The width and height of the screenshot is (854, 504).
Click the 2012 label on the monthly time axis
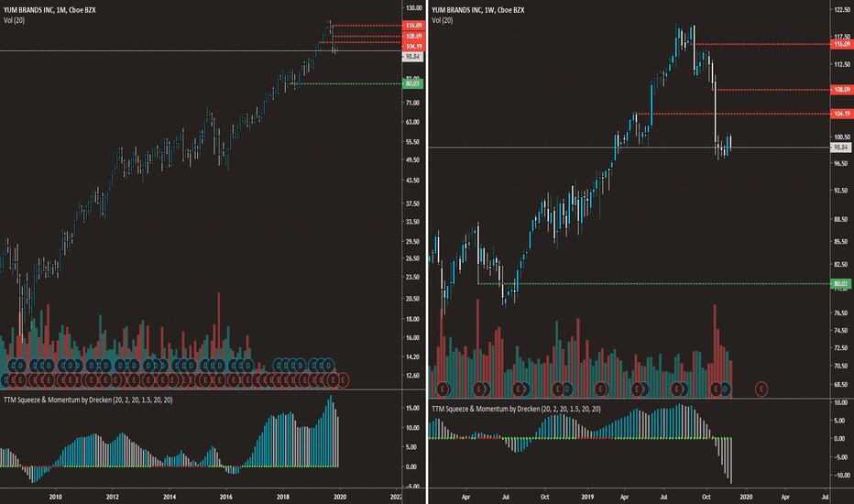tap(112, 497)
